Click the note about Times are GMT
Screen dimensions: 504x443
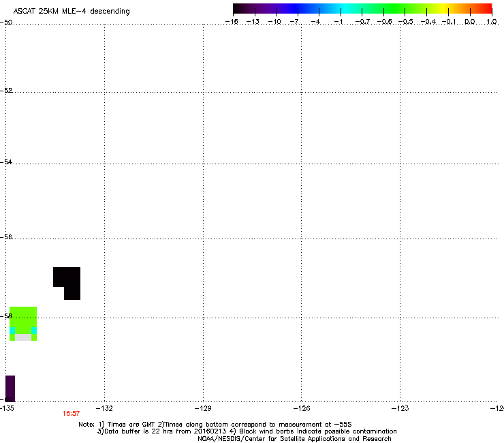[215, 425]
